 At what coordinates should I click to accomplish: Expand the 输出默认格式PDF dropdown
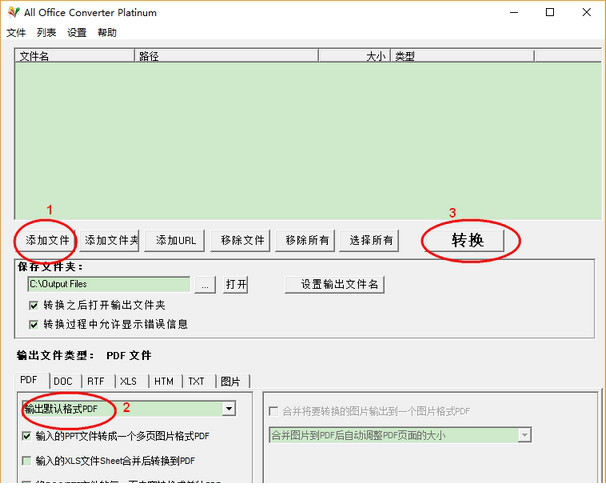click(x=229, y=408)
